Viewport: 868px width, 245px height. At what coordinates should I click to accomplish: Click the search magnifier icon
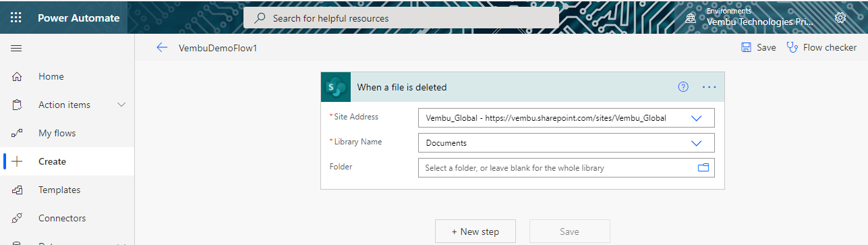tap(260, 18)
